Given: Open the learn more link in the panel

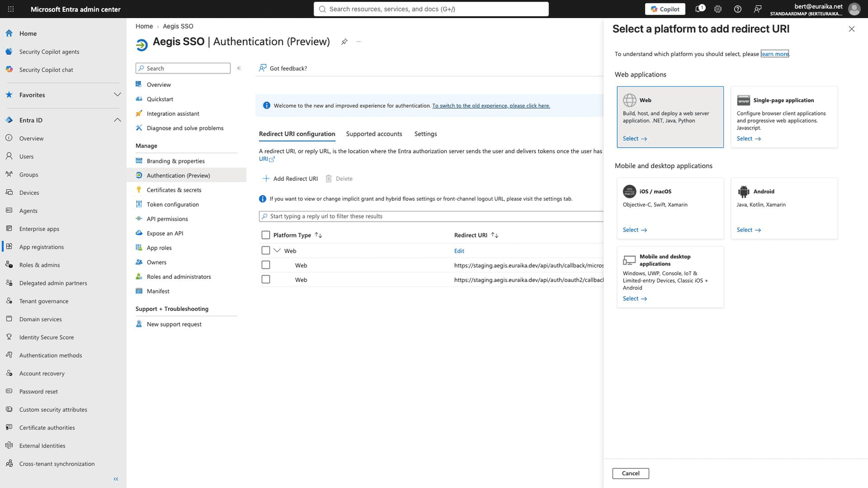Looking at the screenshot, I should (x=775, y=54).
